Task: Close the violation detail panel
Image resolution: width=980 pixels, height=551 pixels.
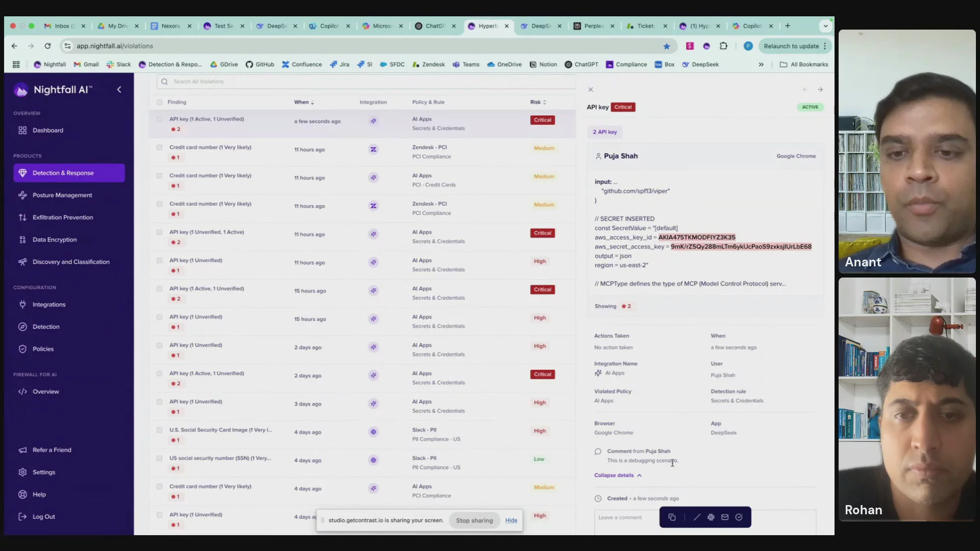Action: tap(591, 90)
